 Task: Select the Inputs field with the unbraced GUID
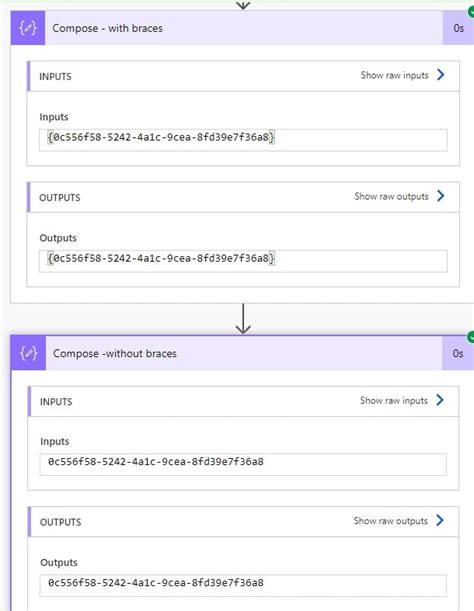(x=243, y=464)
